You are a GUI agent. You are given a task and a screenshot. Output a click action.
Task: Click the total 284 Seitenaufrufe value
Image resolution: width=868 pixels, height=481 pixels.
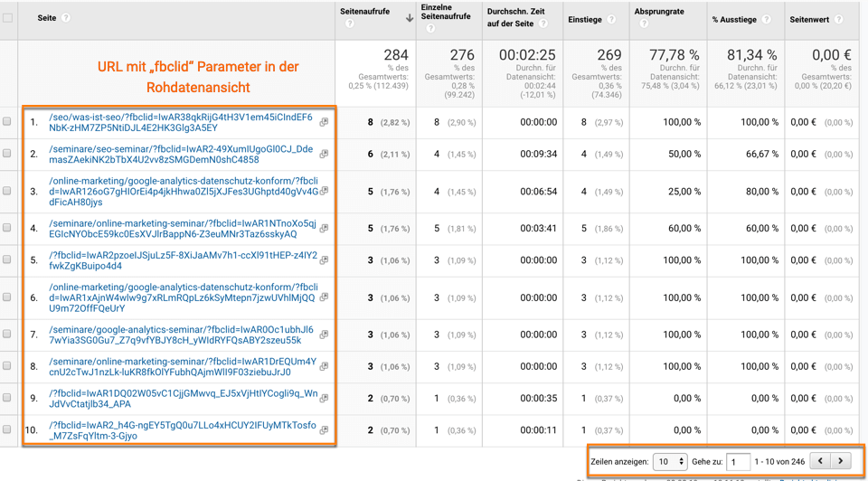point(396,55)
